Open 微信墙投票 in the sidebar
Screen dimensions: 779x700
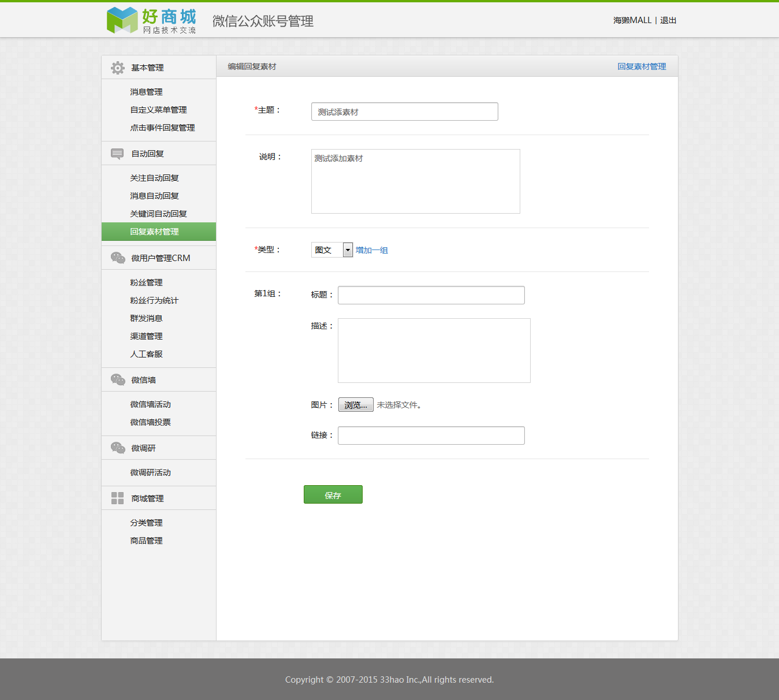coord(150,422)
